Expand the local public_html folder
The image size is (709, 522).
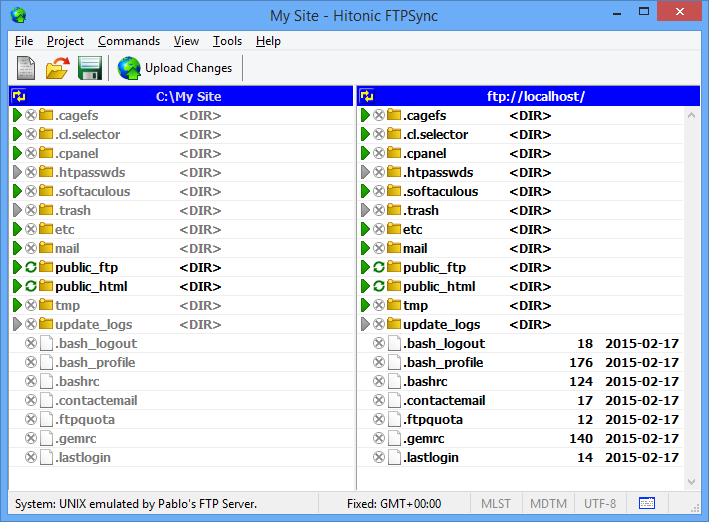click(x=18, y=286)
